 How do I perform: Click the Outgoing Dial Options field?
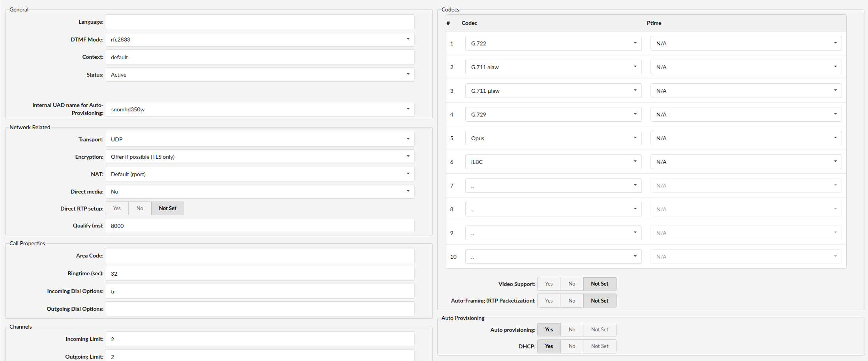(x=260, y=309)
